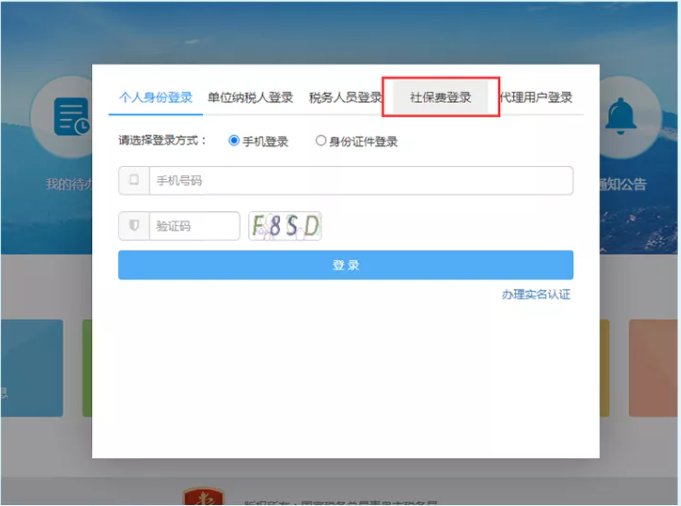Image resolution: width=681 pixels, height=506 pixels.
Task: Select 身份证件登录 radio option
Action: [321, 141]
